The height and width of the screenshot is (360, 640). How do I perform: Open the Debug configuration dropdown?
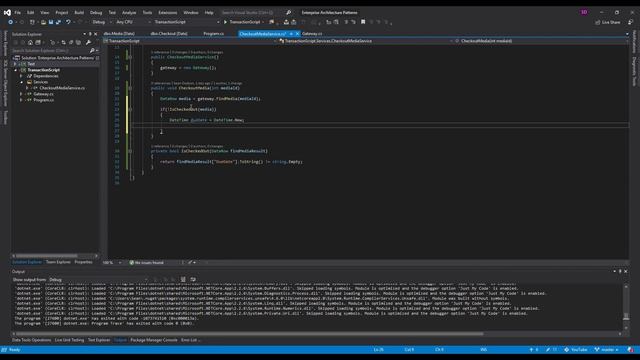tap(101, 22)
